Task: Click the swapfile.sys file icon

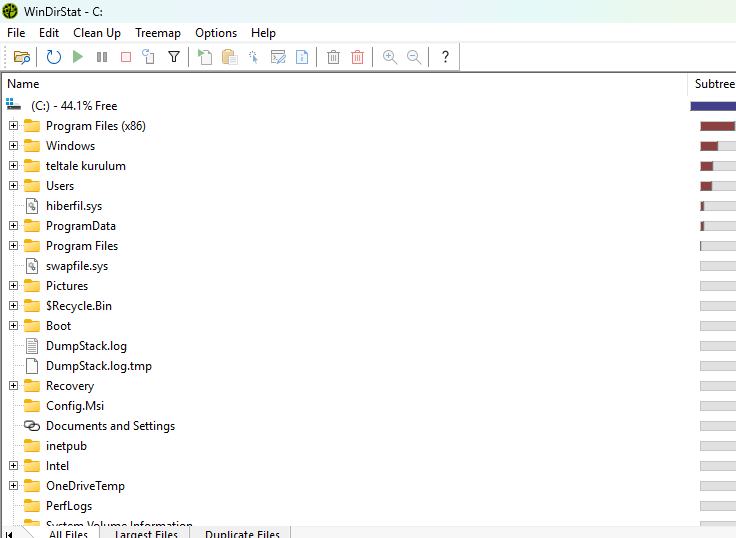Action: pyautogui.click(x=32, y=266)
